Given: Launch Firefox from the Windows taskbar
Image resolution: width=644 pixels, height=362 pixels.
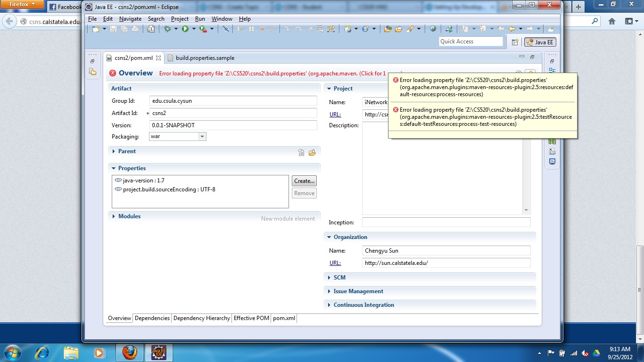Looking at the screenshot, I should point(129,352).
